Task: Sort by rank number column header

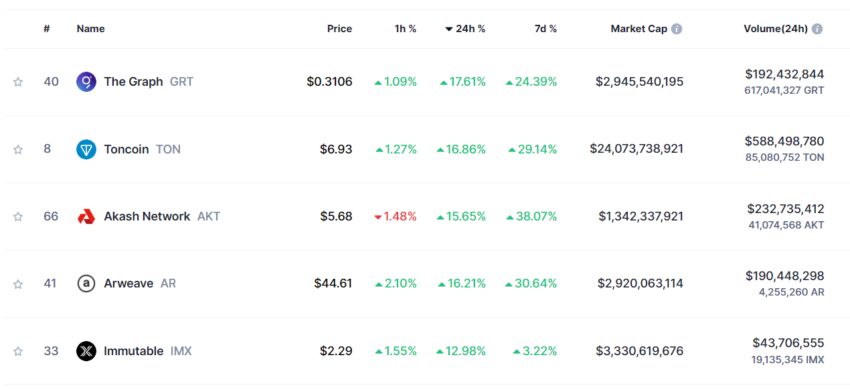Action: pos(47,29)
